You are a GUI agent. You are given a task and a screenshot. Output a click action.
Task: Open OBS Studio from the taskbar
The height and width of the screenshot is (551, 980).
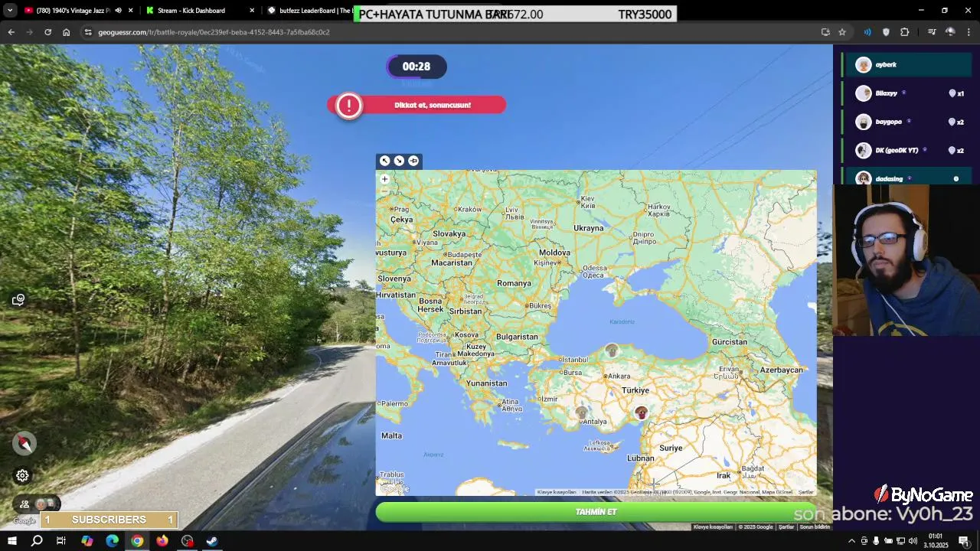tap(187, 541)
